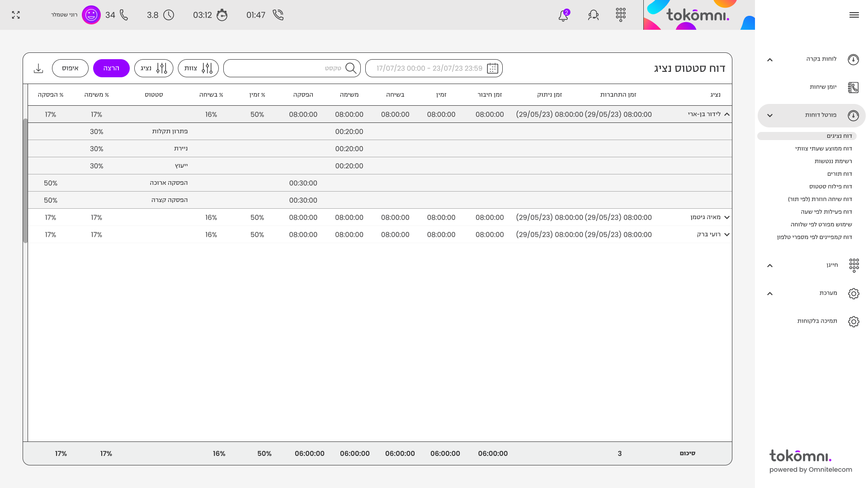The height and width of the screenshot is (488, 868).
Task: Click the active call icon next to 01:47
Action: click(278, 15)
